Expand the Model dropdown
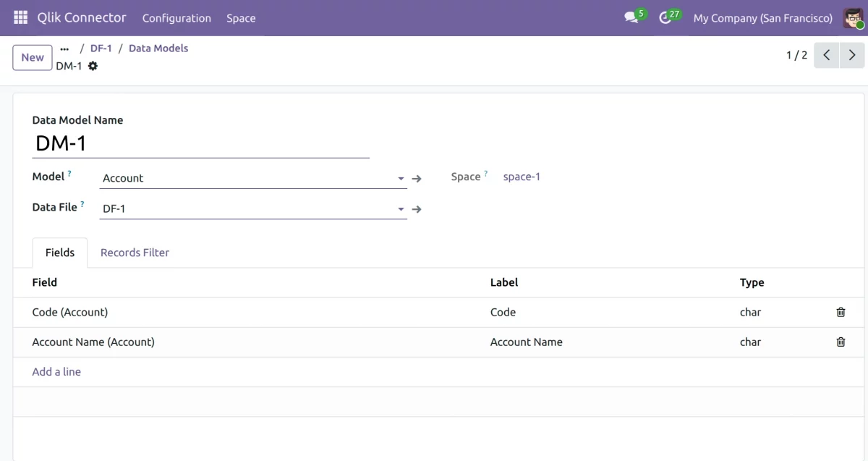This screenshot has width=868, height=461. 401,179
